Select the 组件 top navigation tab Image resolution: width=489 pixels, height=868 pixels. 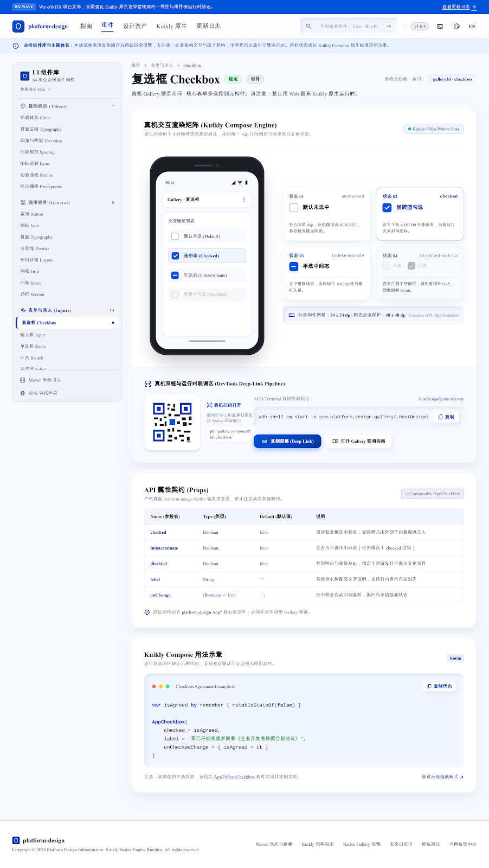pyautogui.click(x=107, y=25)
